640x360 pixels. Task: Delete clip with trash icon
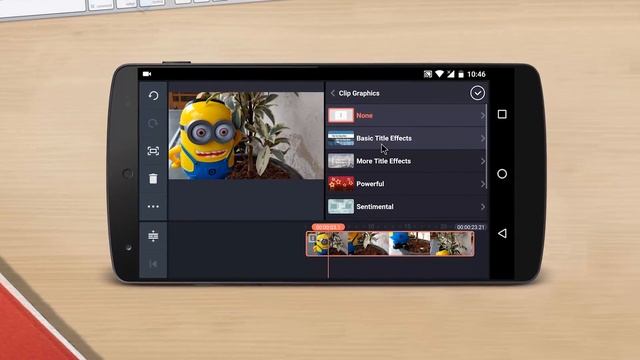pos(153,178)
